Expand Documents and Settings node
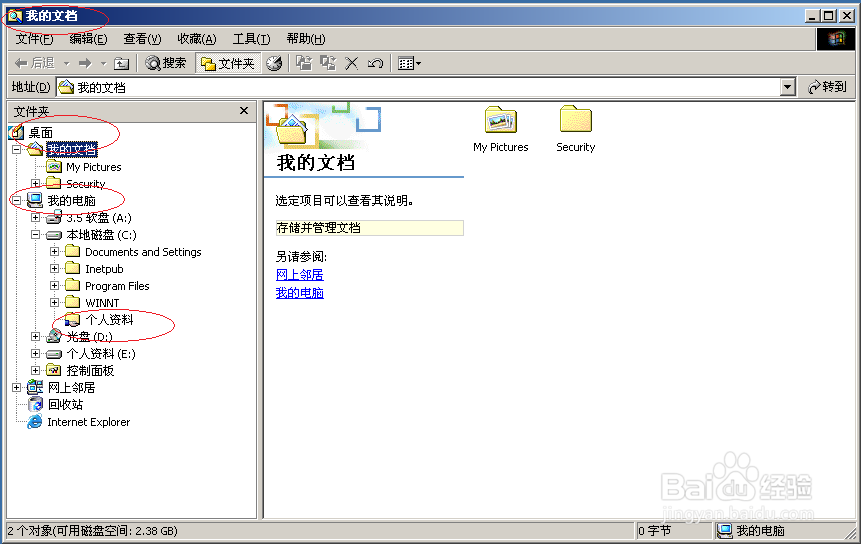 (54, 251)
